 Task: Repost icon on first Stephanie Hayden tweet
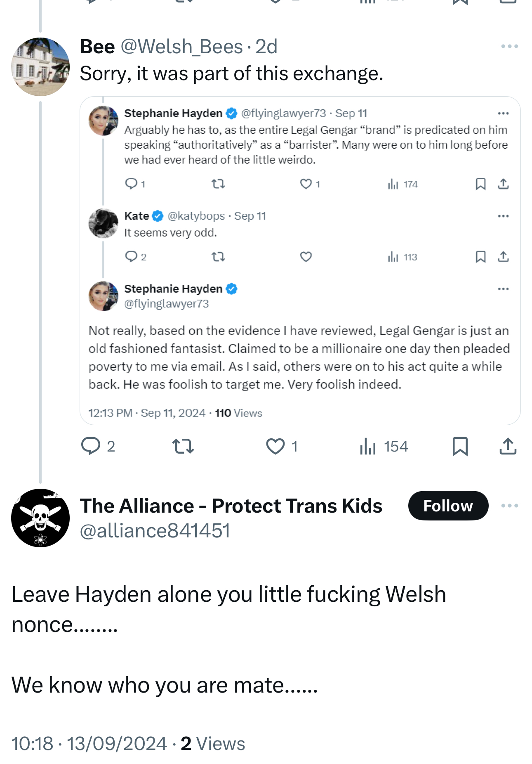coord(218,184)
